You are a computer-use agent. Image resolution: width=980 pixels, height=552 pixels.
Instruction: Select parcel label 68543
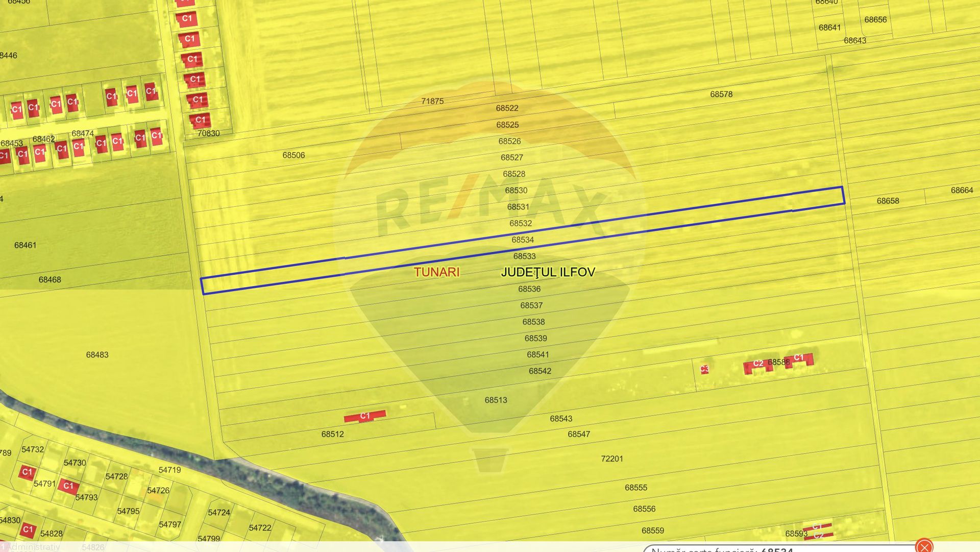coord(561,418)
